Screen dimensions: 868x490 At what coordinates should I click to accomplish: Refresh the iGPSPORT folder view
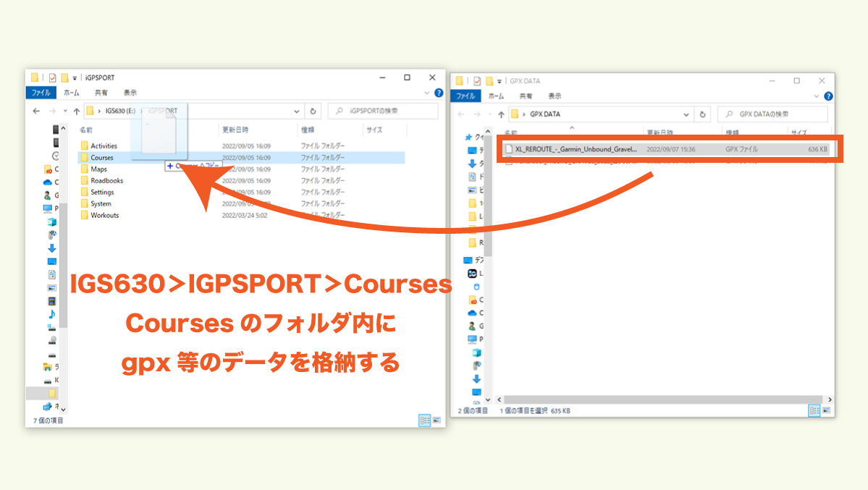[x=313, y=111]
